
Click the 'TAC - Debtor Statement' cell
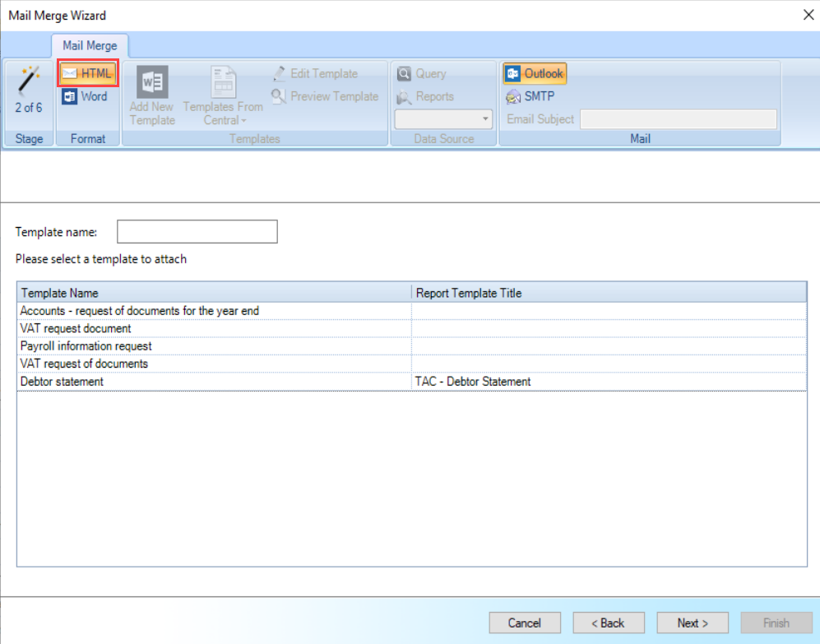pos(609,382)
